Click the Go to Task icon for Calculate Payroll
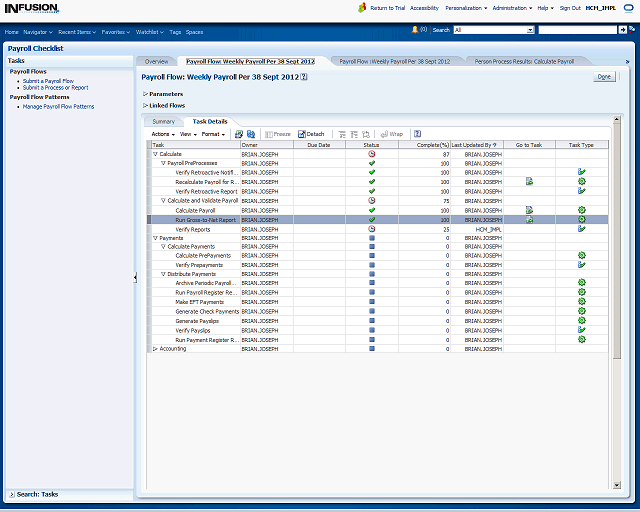Viewport: 640px width, 512px height. point(529,210)
